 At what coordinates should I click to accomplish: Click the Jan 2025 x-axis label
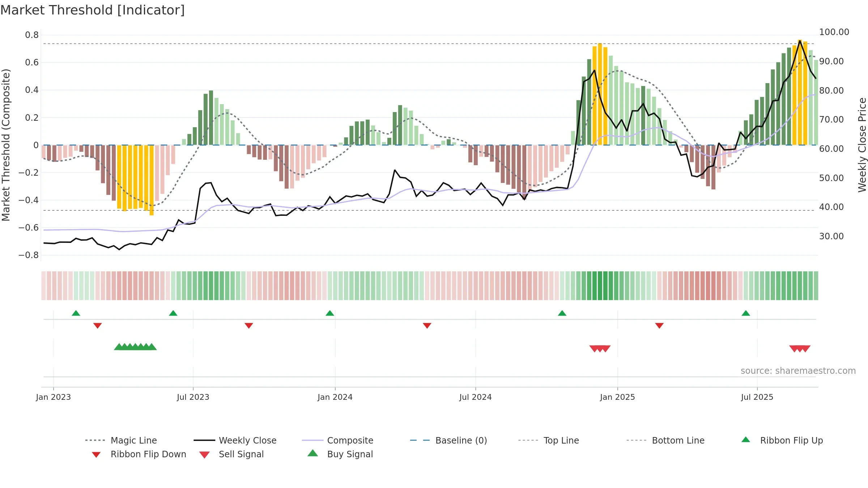[x=618, y=397]
